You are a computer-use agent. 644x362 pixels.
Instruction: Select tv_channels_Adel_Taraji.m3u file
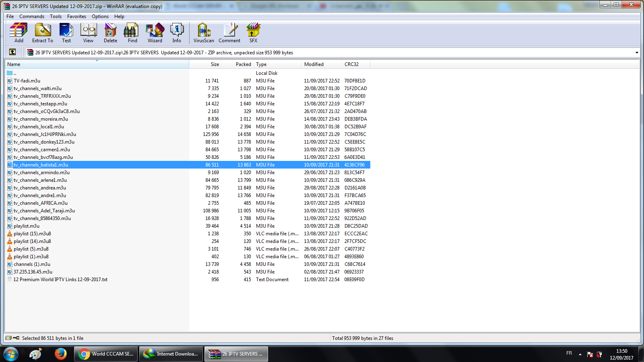coord(44,211)
